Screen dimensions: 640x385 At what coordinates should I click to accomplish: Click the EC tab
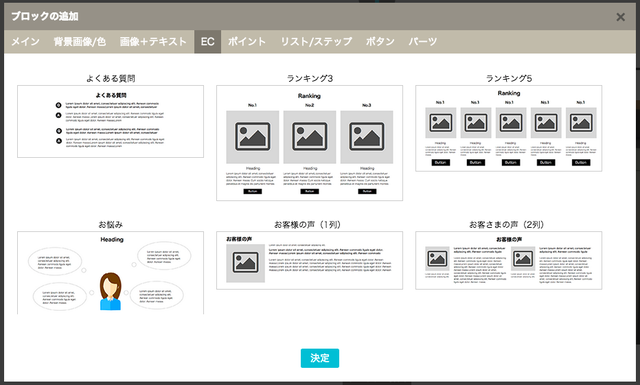207,41
